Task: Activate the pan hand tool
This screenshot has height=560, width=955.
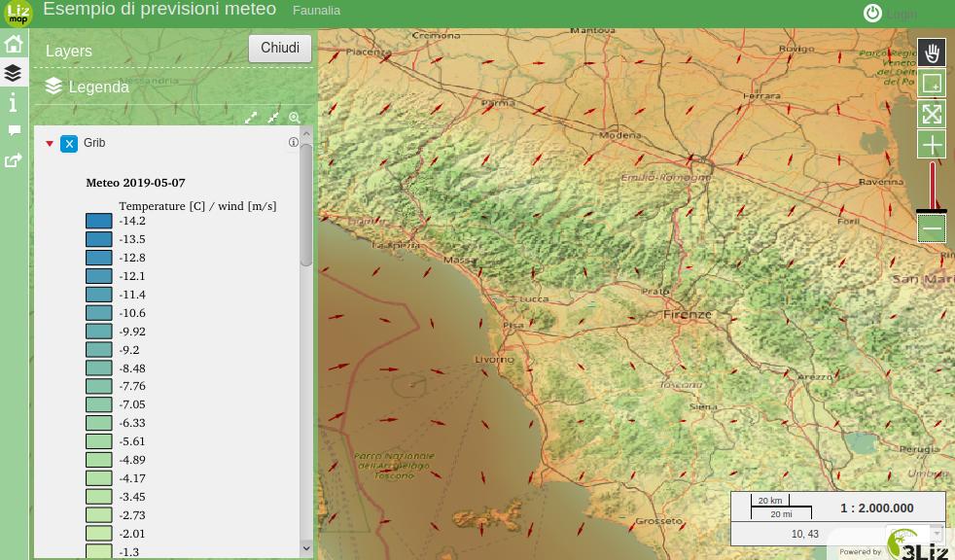Action: [932, 52]
